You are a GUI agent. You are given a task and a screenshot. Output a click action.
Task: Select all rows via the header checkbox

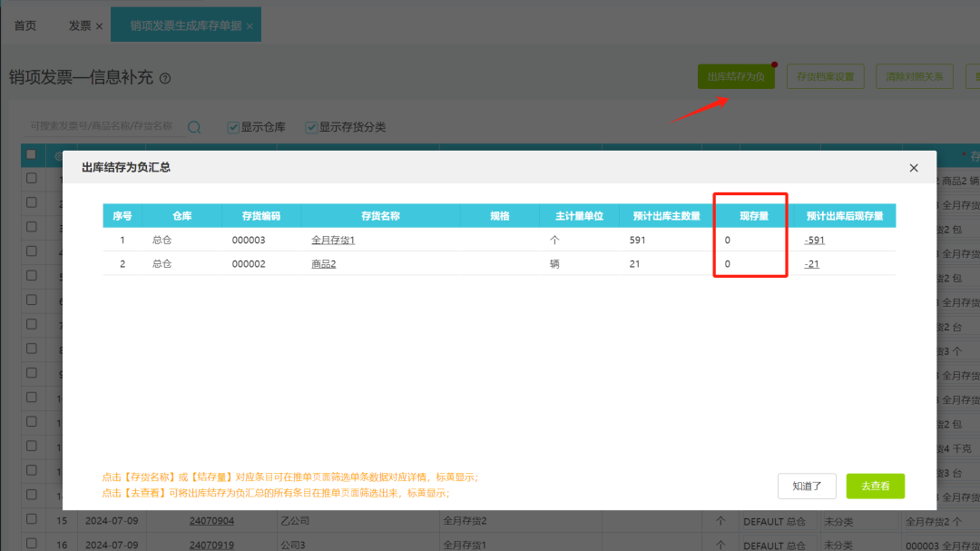[30, 154]
